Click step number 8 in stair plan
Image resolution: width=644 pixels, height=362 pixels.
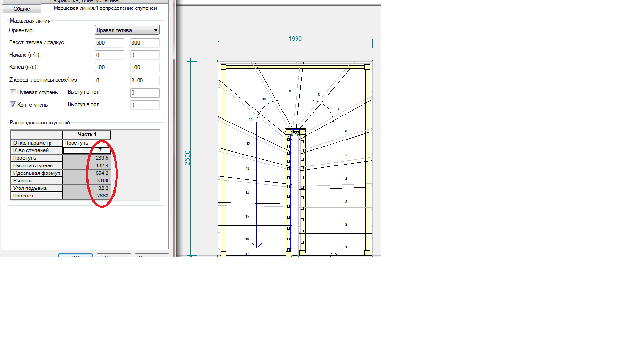(x=319, y=95)
